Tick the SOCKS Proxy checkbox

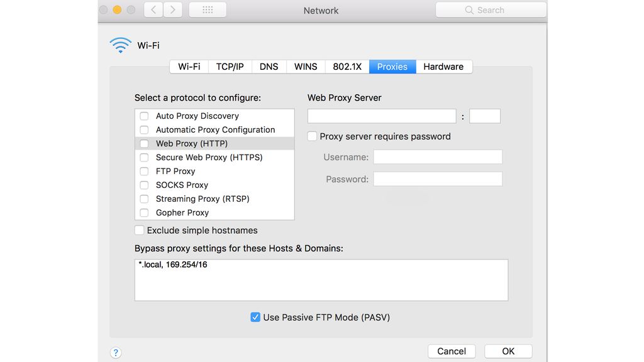(144, 185)
